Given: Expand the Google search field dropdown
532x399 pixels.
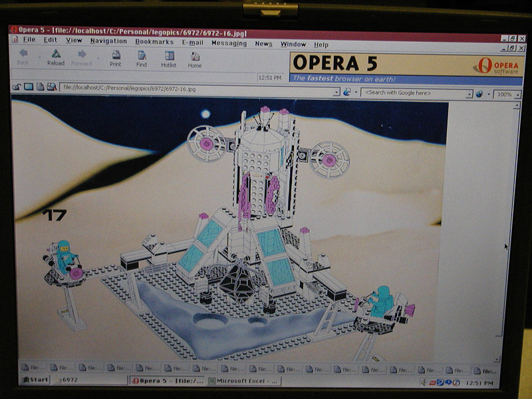Looking at the screenshot, I should coord(469,94).
